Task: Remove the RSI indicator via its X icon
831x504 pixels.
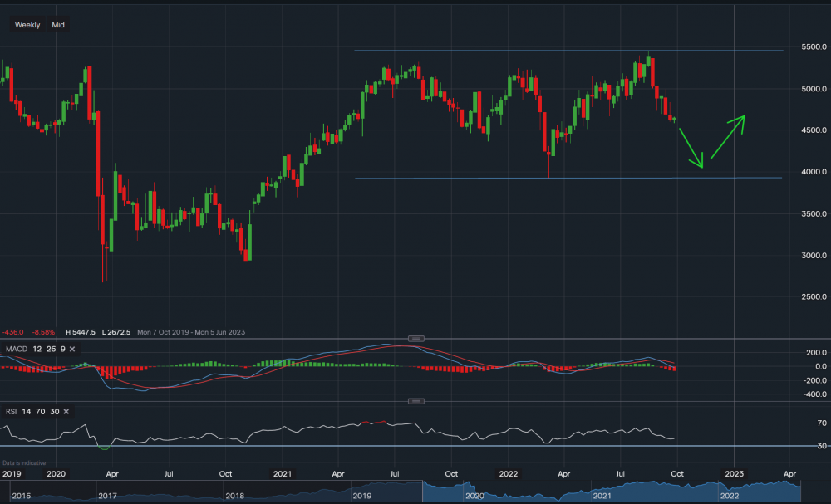Action: [66, 412]
